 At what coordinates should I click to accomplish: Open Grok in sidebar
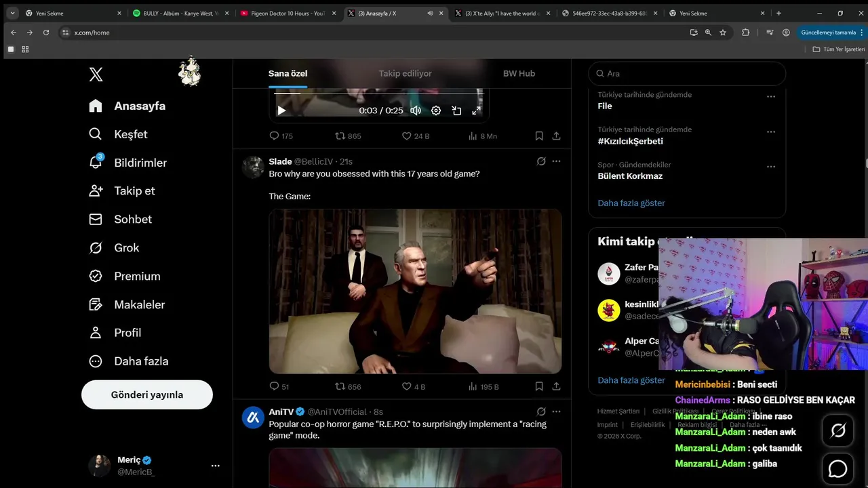(x=113, y=248)
